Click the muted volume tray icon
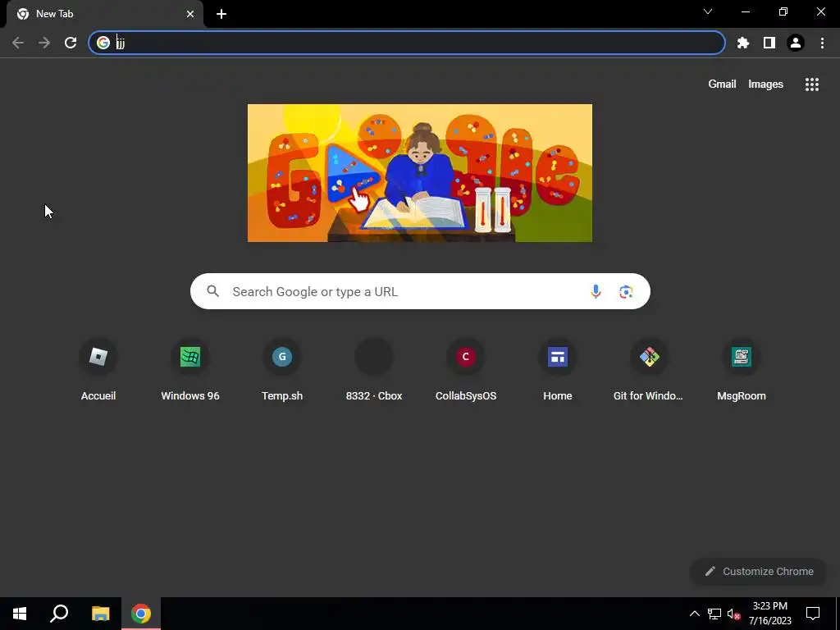This screenshot has width=840, height=630. (x=733, y=614)
